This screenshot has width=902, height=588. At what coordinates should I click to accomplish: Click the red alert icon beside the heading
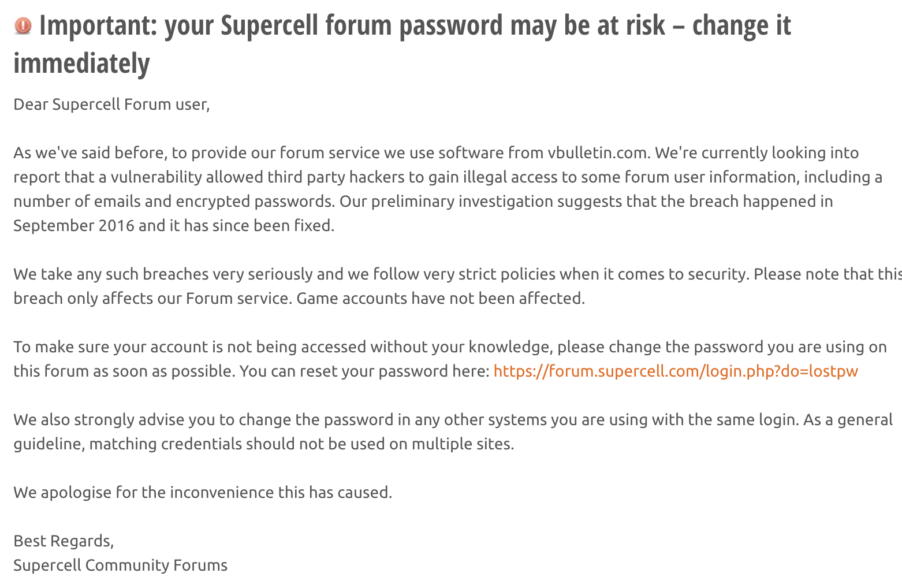point(23,26)
